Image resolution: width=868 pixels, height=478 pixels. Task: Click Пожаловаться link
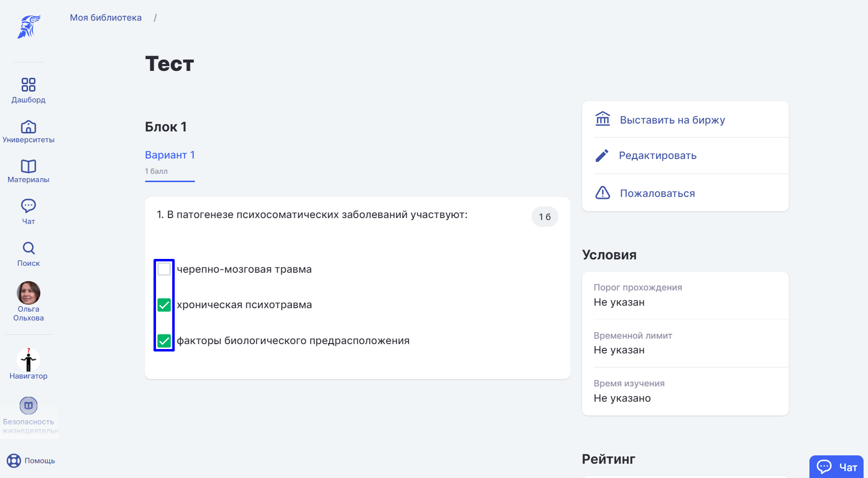pos(657,193)
